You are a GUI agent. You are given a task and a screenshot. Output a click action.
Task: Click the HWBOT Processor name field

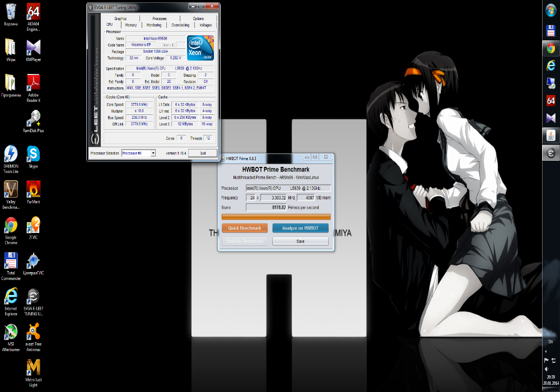pyautogui.click(x=288, y=188)
